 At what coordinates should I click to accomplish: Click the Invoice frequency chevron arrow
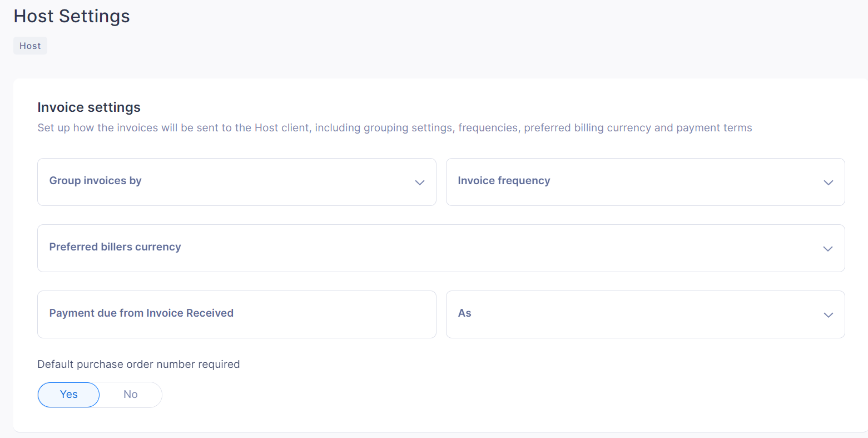(829, 183)
